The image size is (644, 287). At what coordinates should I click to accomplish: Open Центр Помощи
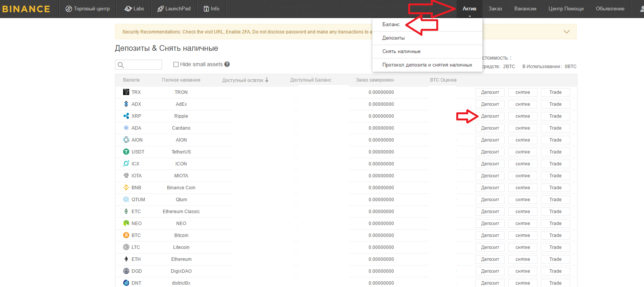point(566,9)
